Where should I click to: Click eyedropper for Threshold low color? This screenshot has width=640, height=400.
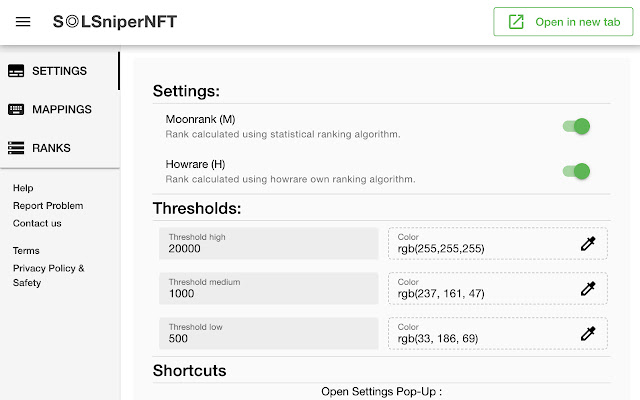[588, 333]
